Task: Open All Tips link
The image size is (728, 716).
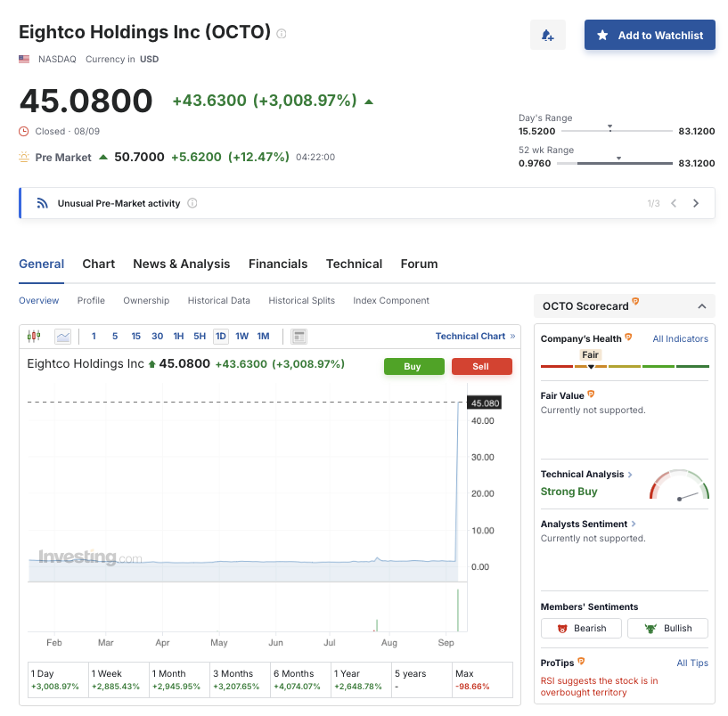Action: point(692,663)
